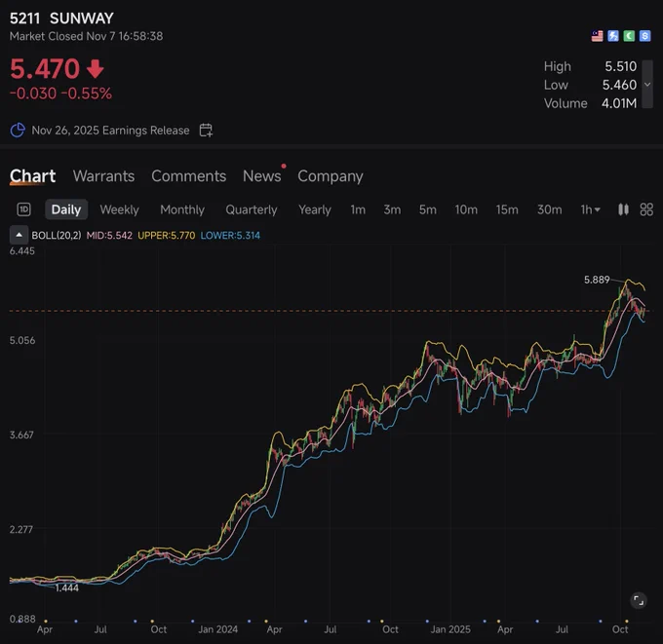
Task: Click the -0.030 -0.55% change text
Action: (60, 94)
